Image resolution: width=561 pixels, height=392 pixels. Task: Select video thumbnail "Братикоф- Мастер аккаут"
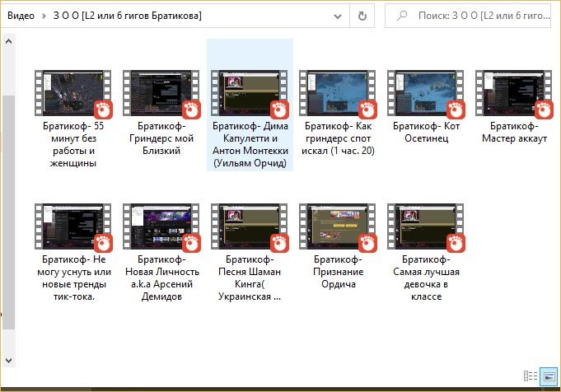(514, 93)
